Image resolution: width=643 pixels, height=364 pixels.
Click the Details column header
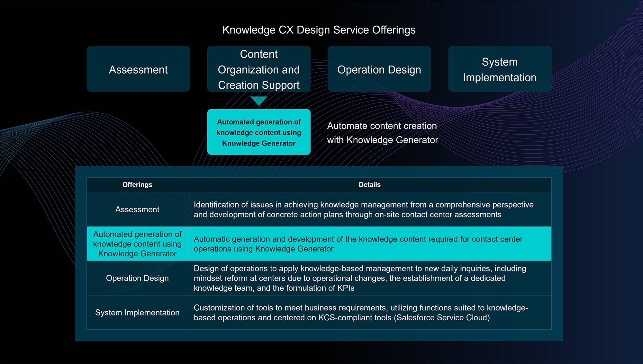point(369,185)
